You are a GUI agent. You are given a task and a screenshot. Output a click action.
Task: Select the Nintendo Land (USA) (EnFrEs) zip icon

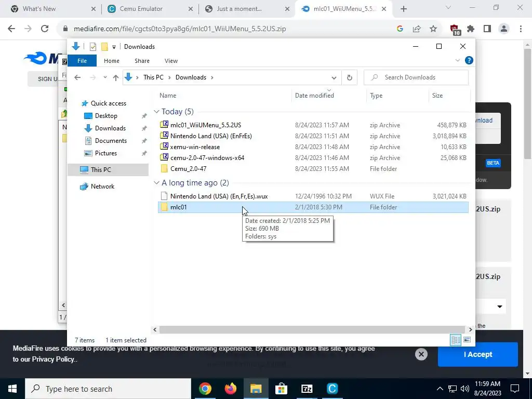pos(164,136)
